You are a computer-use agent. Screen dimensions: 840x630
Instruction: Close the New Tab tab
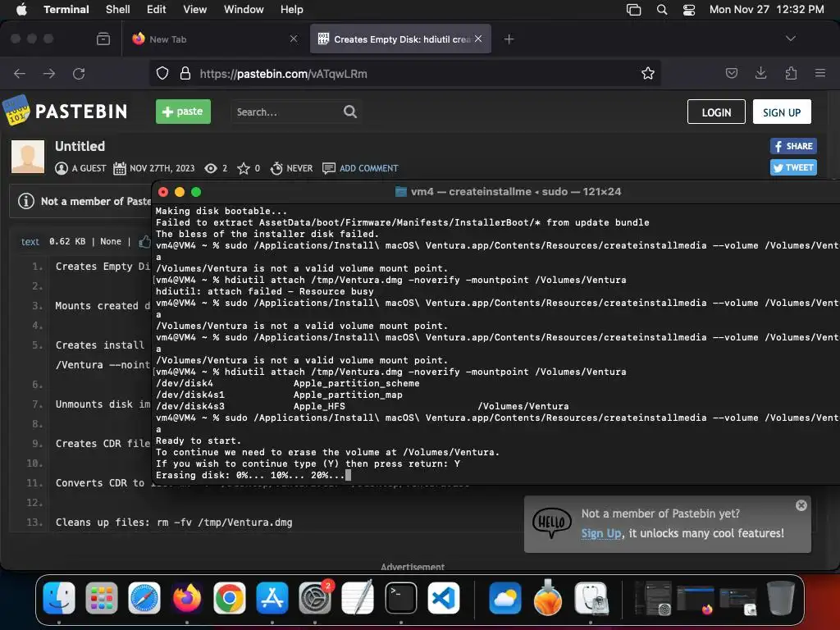pyautogui.click(x=294, y=39)
